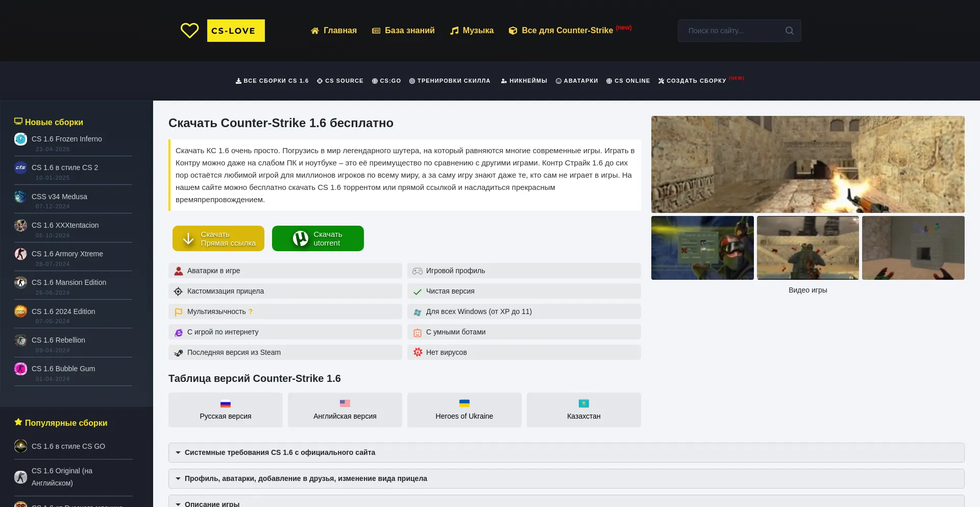Click the avatar icon beside 'Аватарки в игре'
Viewport: 980px width, 507px height.
coord(178,271)
